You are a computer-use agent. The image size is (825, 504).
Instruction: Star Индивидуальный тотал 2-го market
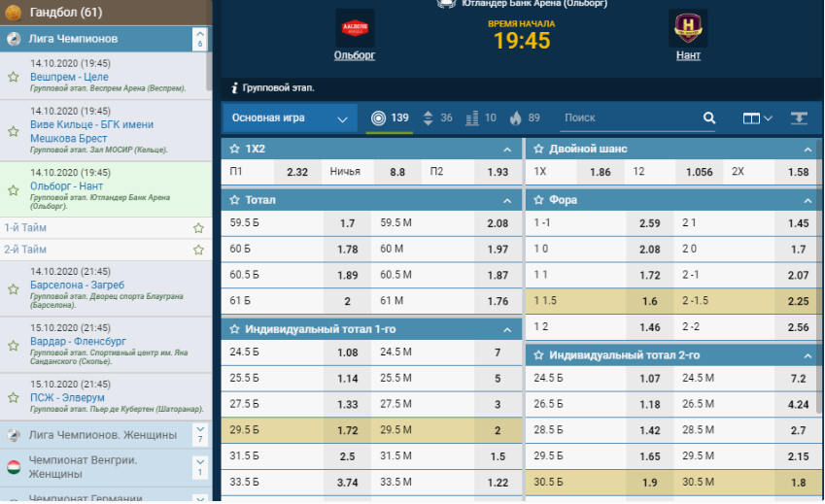click(x=538, y=355)
